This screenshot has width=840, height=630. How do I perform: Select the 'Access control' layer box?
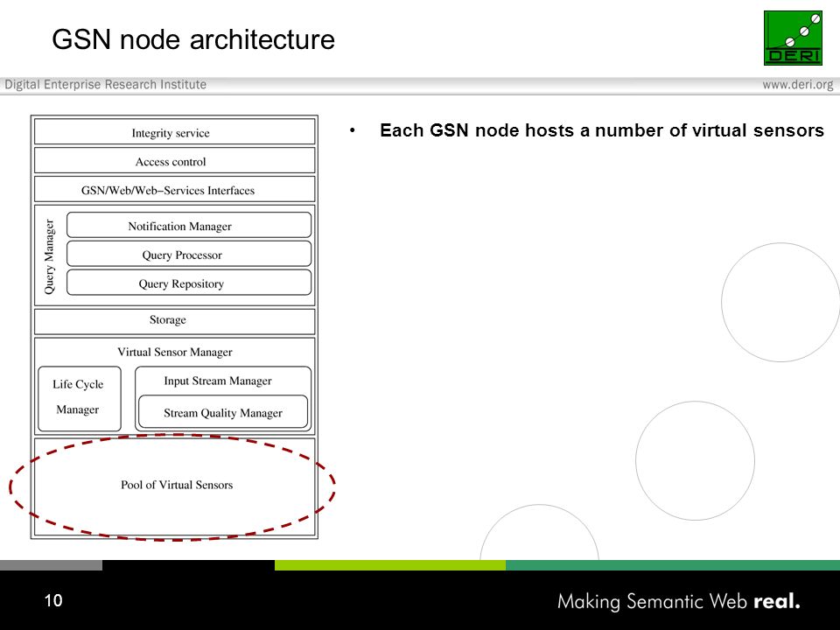175,161
